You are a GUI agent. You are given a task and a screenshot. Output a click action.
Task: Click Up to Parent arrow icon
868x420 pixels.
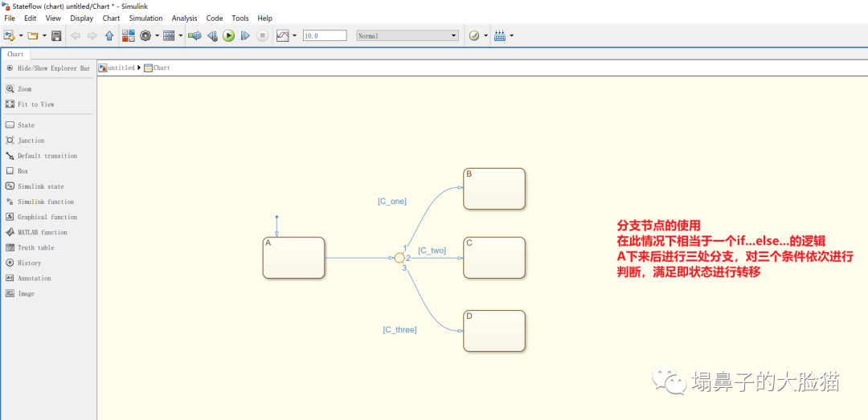[109, 36]
